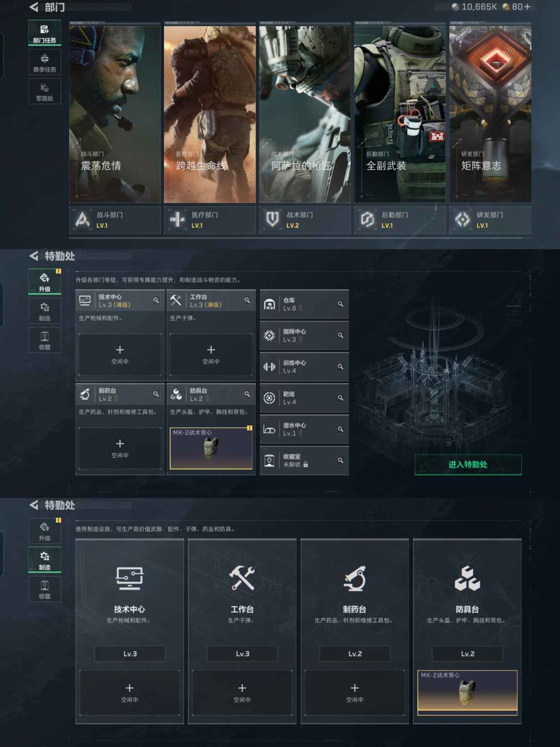The height and width of the screenshot is (747, 560).
Task: Click the plus icon next to 80 currency
Action: [527, 7]
